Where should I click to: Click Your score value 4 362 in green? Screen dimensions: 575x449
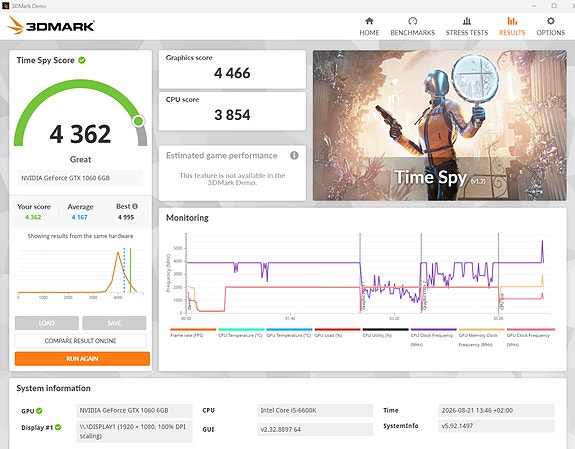tap(33, 217)
